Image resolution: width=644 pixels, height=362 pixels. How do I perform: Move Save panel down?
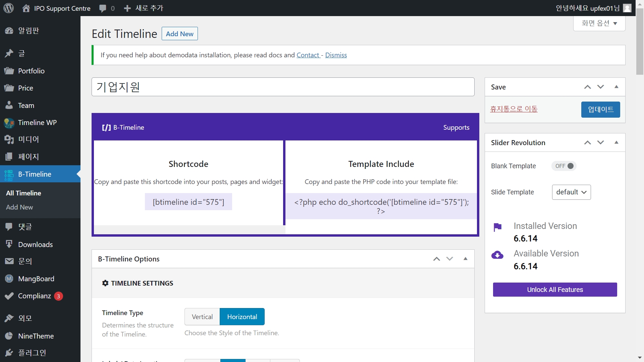tap(601, 87)
